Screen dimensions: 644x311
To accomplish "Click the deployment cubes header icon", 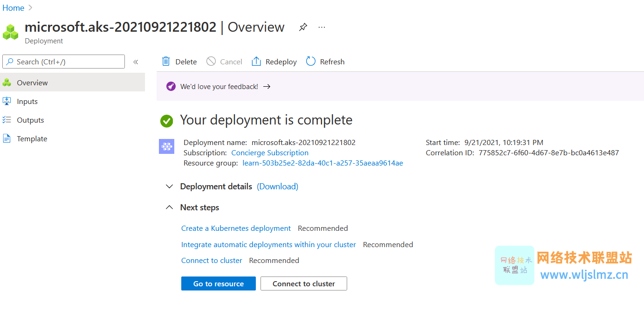I will (x=11, y=32).
